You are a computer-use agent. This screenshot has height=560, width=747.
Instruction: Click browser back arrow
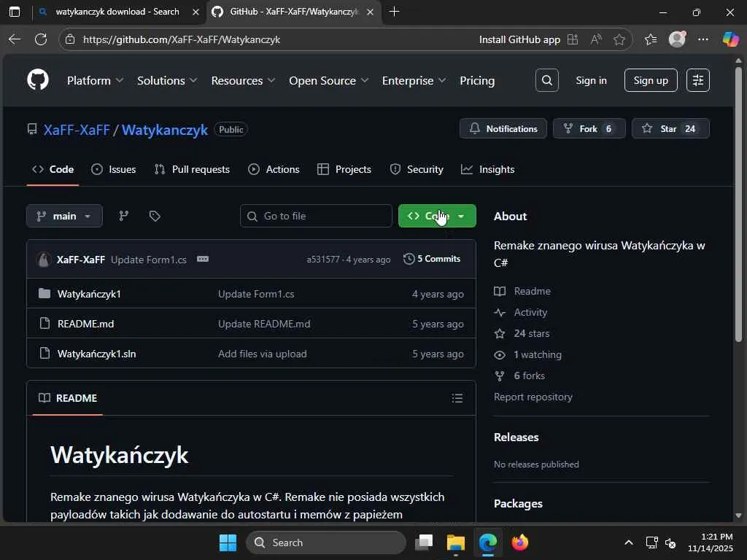click(x=15, y=39)
